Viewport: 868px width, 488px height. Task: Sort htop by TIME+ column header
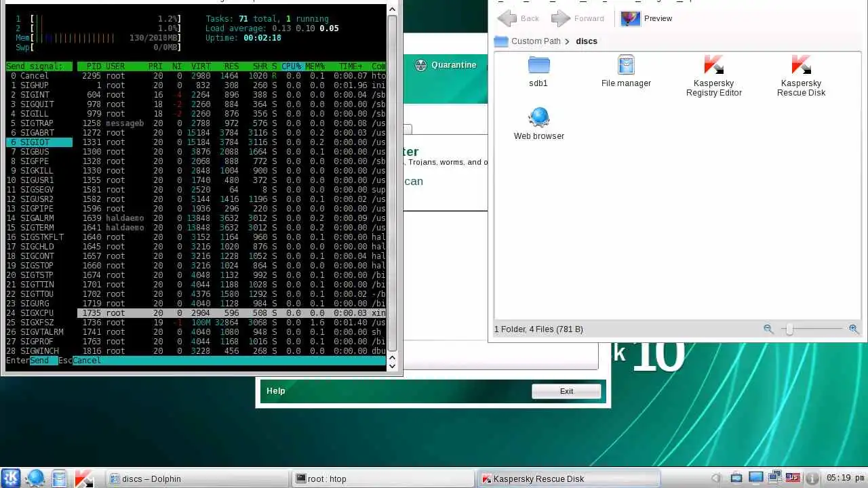pyautogui.click(x=351, y=66)
